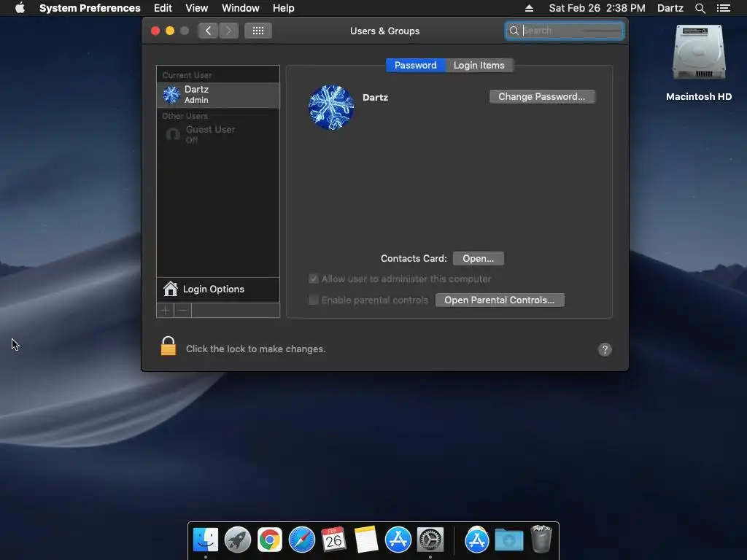This screenshot has height=560, width=747.
Task: Minimize the Users & Groups window
Action: [170, 31]
